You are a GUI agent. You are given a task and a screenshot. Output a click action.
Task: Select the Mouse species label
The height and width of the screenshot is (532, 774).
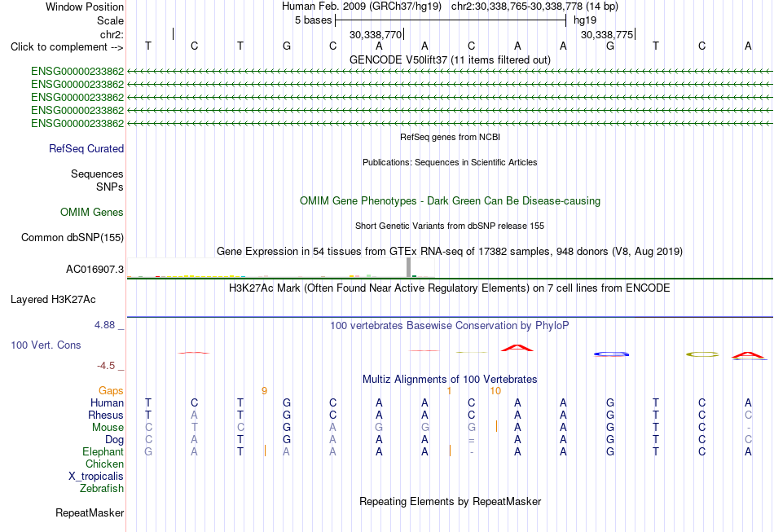tap(108, 428)
